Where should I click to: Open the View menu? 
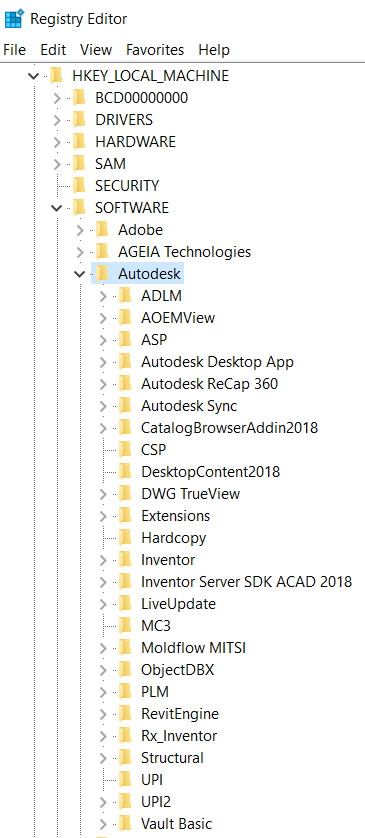(96, 50)
